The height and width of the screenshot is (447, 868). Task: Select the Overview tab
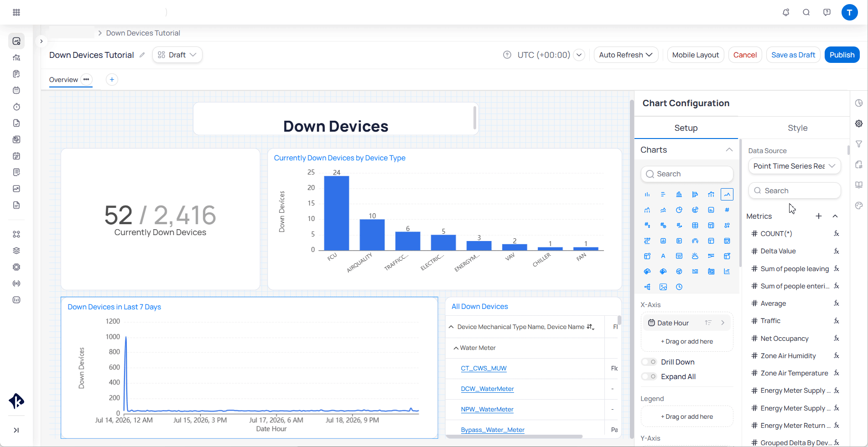pos(63,80)
